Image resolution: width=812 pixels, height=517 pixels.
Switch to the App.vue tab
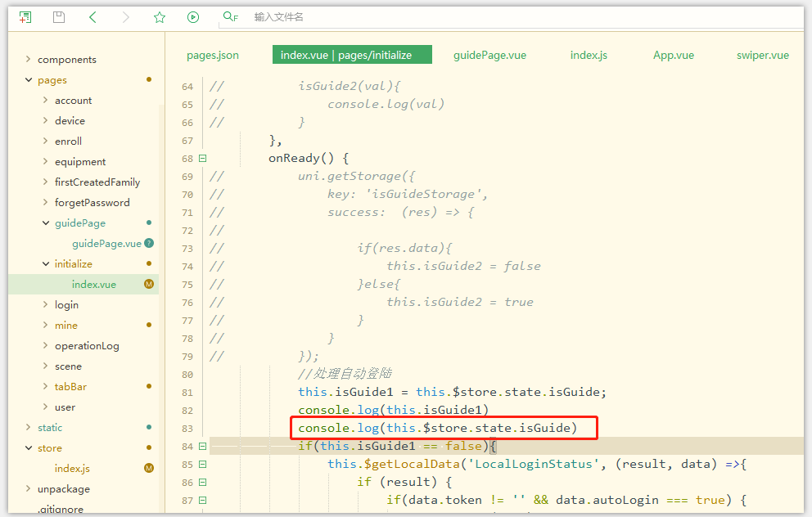673,55
